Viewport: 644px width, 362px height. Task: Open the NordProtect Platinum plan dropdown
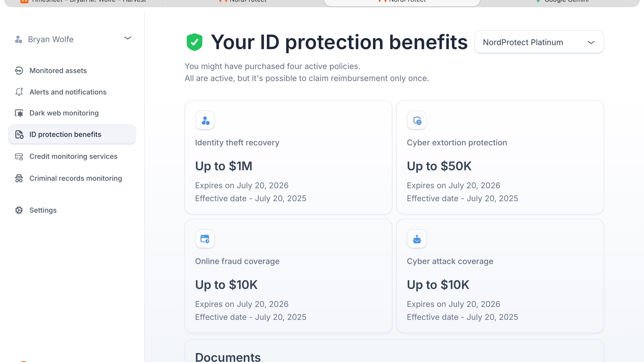click(x=539, y=42)
